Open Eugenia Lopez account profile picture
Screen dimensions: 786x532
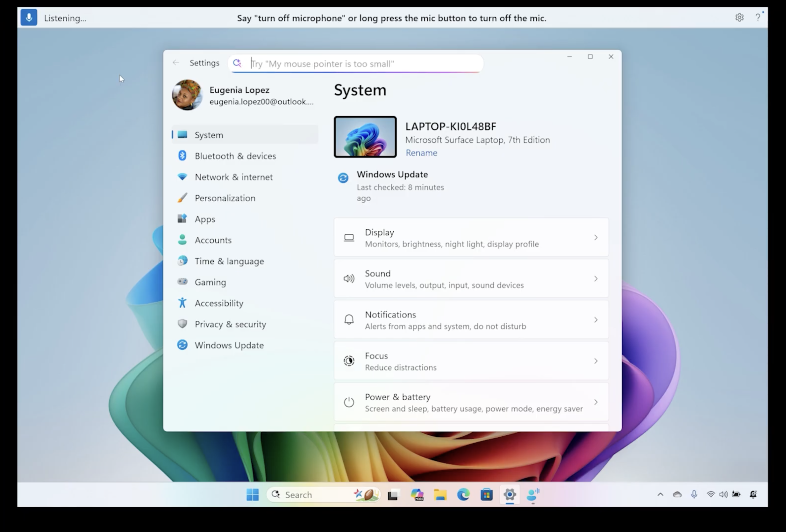187,95
